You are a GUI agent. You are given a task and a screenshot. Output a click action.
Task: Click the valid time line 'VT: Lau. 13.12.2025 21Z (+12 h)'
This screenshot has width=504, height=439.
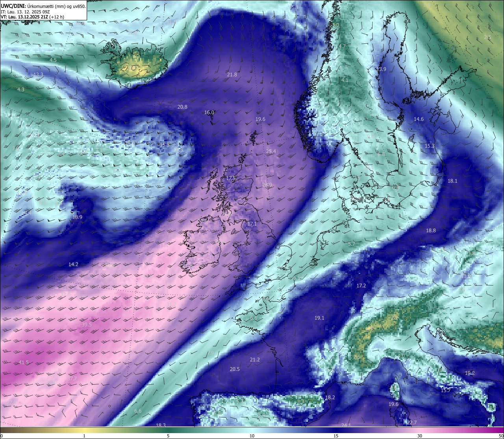(x=32, y=17)
